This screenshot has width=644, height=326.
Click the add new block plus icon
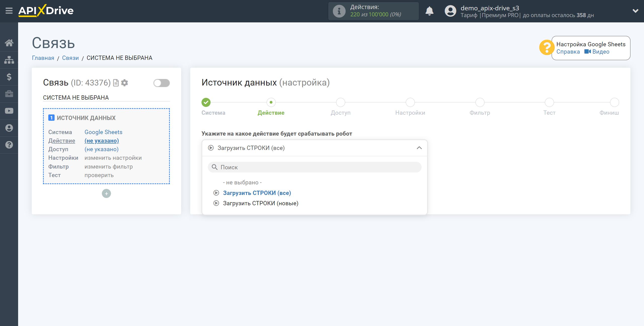coord(106,193)
